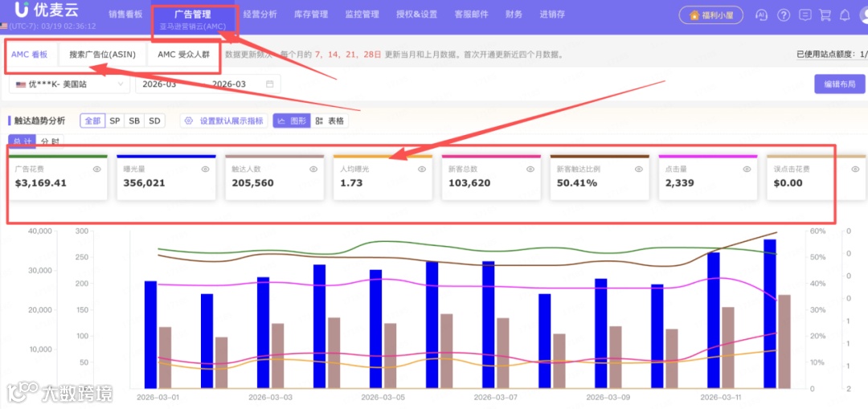The image size is (868, 409).
Task: Click the chart icon on 图形 button
Action: tap(281, 121)
